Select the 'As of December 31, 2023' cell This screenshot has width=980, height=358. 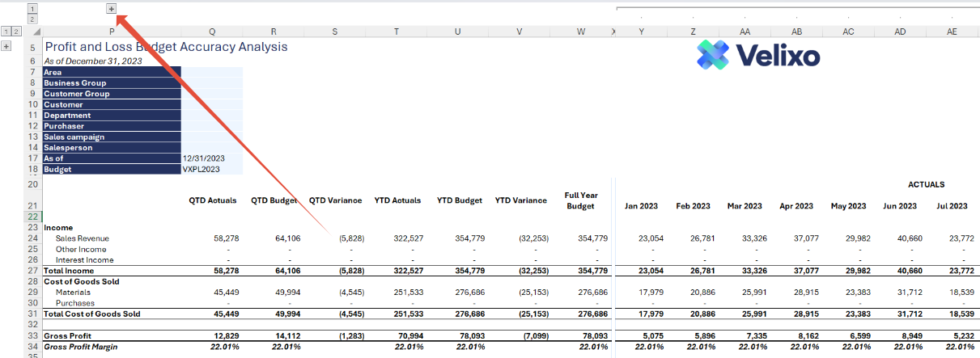[93, 61]
